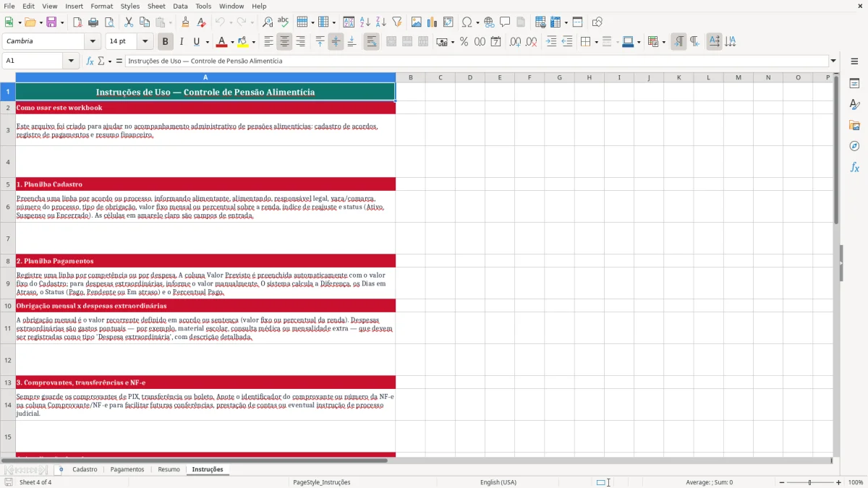Viewport: 868px width, 488px height.
Task: Toggle Print Preview
Action: click(x=109, y=22)
